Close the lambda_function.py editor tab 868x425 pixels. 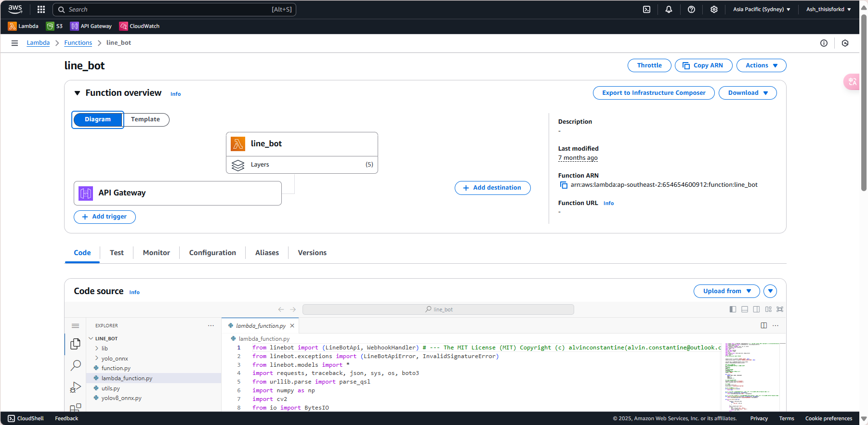pyautogui.click(x=292, y=326)
